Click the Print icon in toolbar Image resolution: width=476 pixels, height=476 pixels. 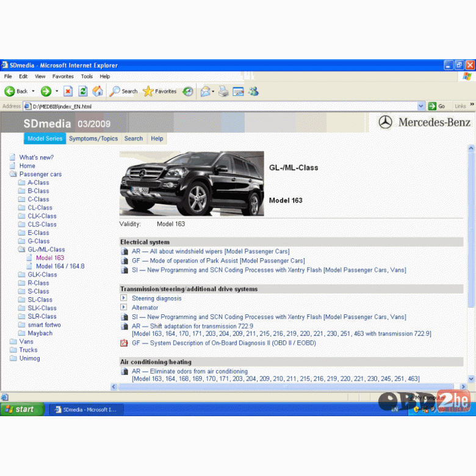point(223,91)
